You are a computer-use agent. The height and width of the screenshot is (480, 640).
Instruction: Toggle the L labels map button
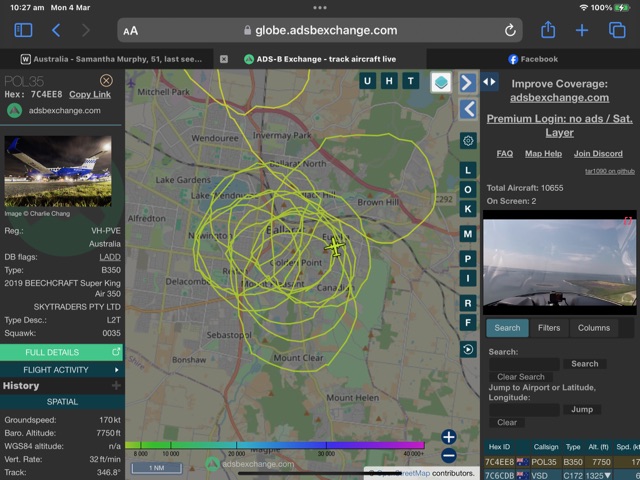pyautogui.click(x=467, y=171)
